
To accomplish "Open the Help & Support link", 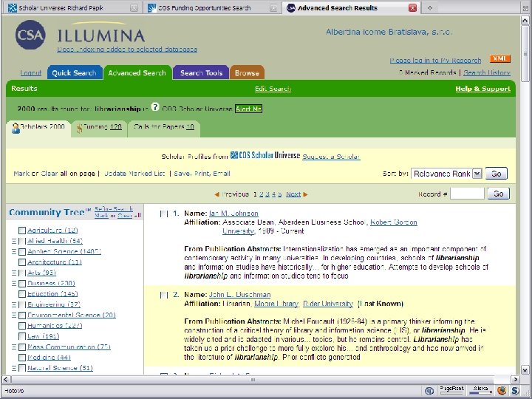I will 482,89.
